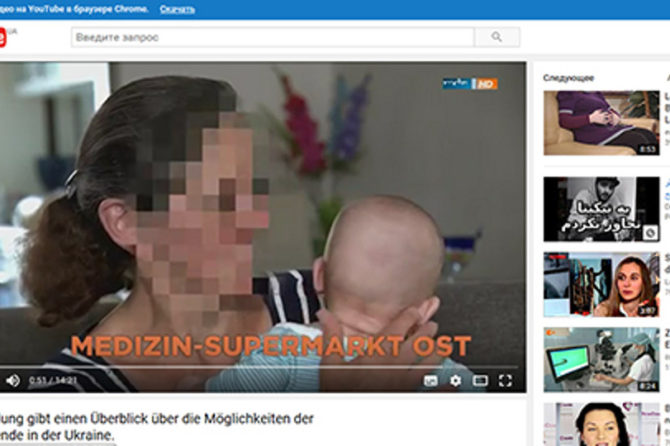Open suggested laboratory video, duration 8:24
The width and height of the screenshot is (670, 446).
click(x=601, y=359)
